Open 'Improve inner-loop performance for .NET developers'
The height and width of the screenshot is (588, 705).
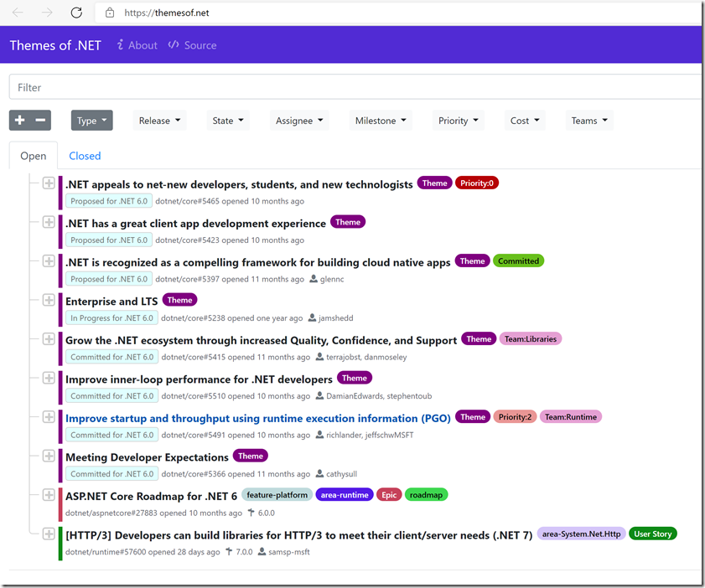tap(199, 379)
